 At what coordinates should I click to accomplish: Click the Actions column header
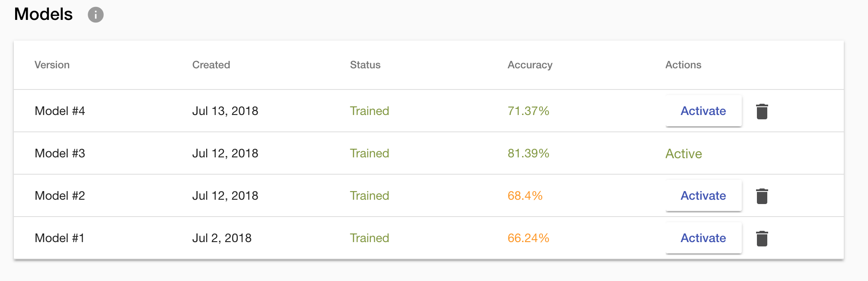click(x=683, y=65)
